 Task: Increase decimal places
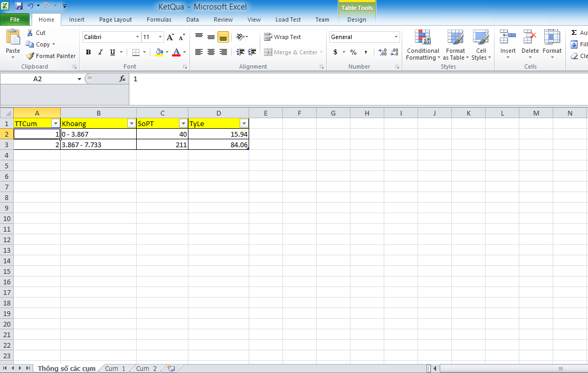(383, 52)
